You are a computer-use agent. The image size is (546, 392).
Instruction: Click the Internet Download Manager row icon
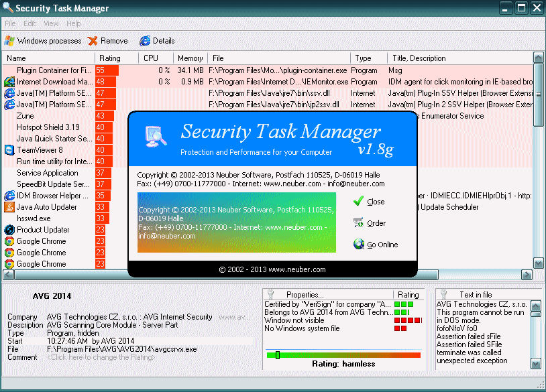[9, 82]
